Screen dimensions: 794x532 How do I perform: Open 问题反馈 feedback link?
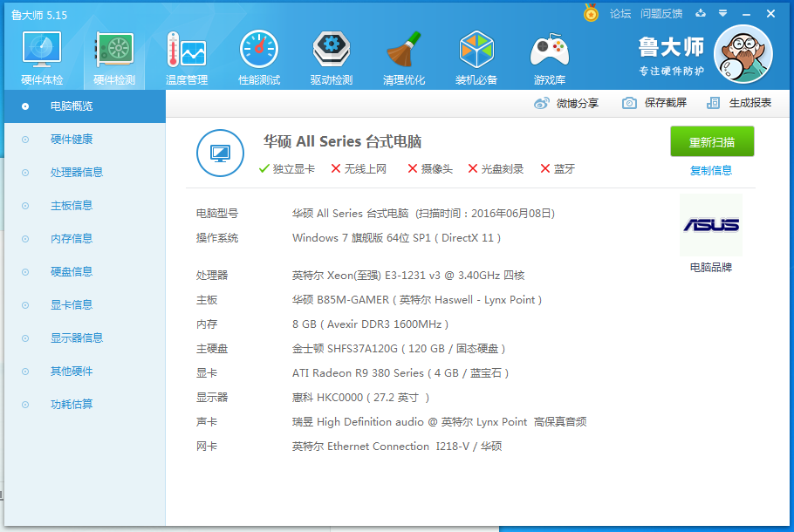click(661, 14)
